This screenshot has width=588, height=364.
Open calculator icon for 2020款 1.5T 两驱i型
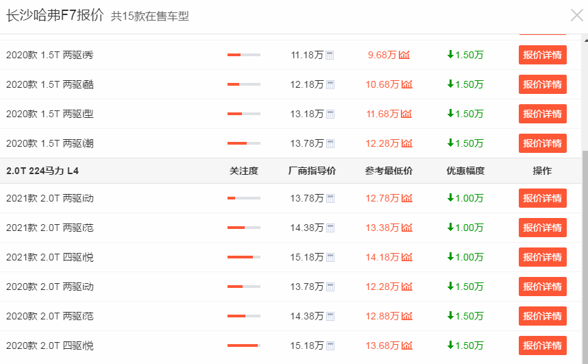pos(330,114)
